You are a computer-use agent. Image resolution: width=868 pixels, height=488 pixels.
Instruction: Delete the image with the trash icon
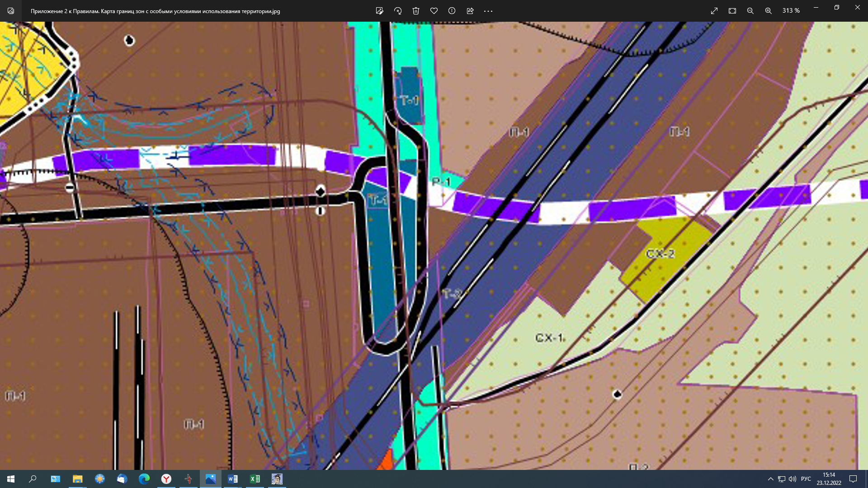click(x=416, y=11)
